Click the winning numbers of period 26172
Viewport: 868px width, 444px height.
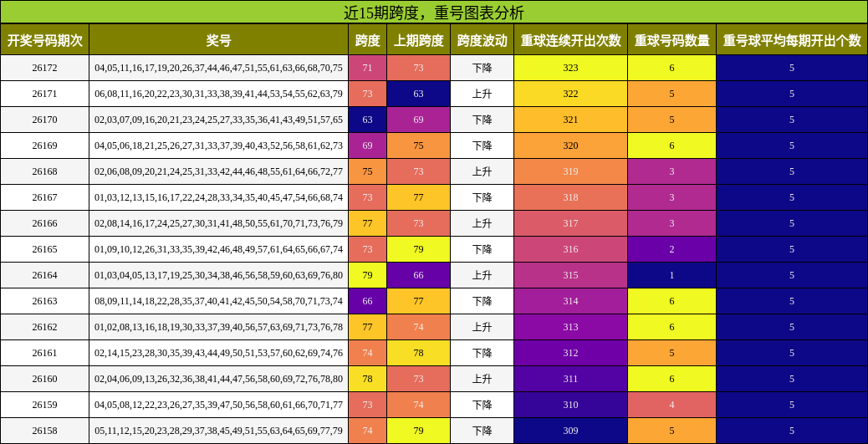(x=218, y=68)
